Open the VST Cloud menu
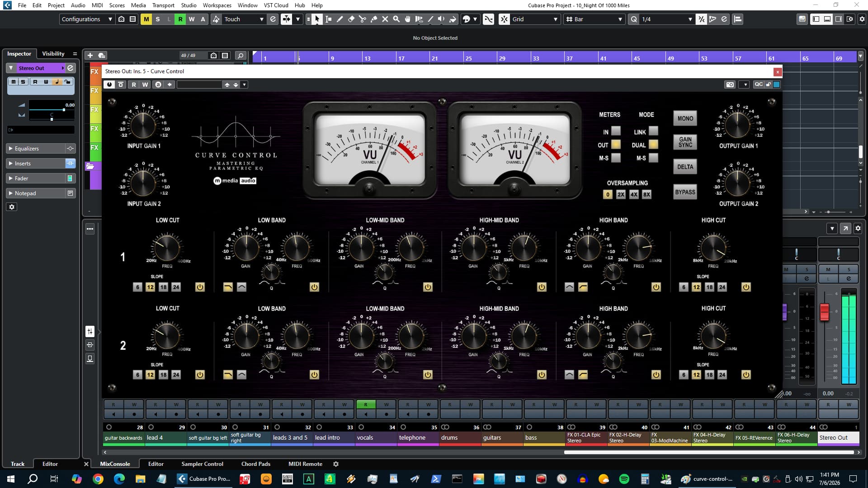This screenshot has height=488, width=868. (276, 5)
